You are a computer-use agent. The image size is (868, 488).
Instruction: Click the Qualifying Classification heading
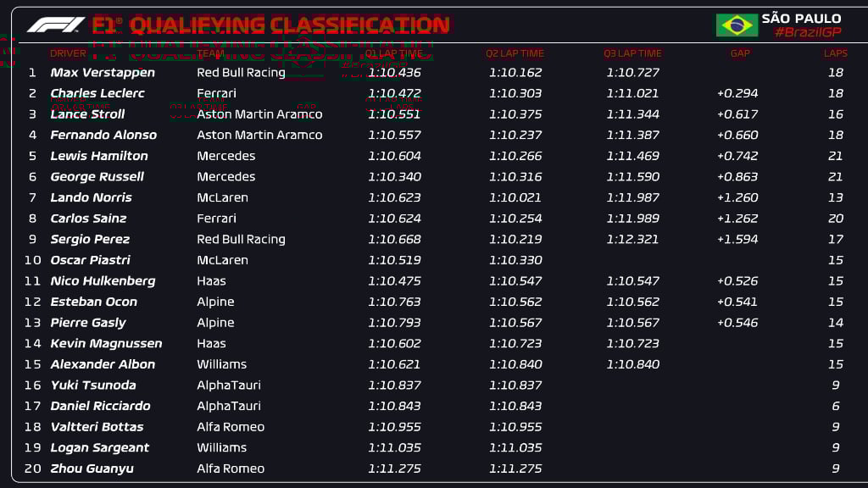[x=271, y=25]
